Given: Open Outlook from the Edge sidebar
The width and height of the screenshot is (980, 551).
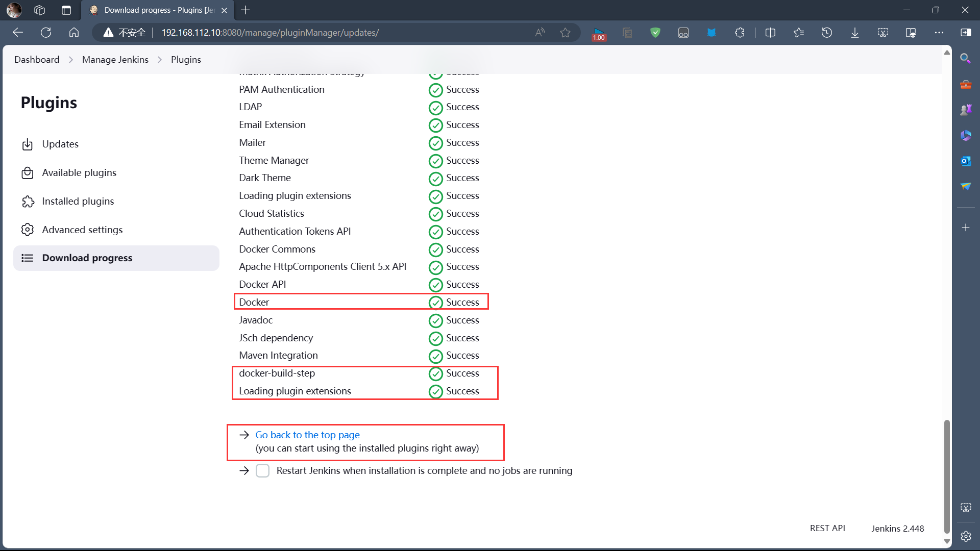Looking at the screenshot, I should 966,161.
